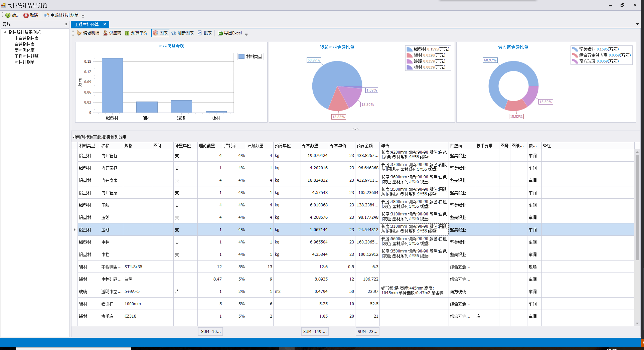The width and height of the screenshot is (644, 350).
Task: Open 材料计划单 in navigation tree
Action: [x=24, y=62]
